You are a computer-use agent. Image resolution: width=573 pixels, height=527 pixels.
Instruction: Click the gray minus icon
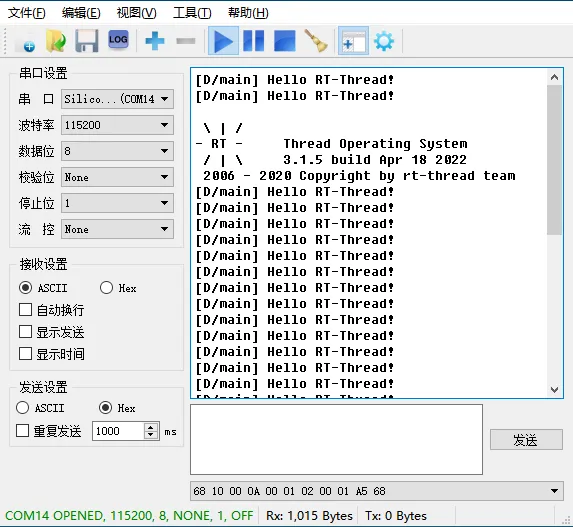(186, 41)
